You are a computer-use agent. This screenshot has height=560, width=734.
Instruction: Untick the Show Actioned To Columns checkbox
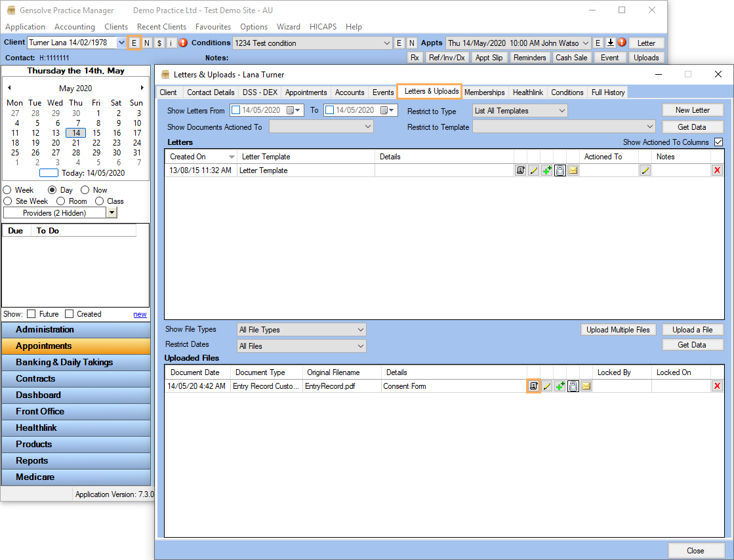718,142
